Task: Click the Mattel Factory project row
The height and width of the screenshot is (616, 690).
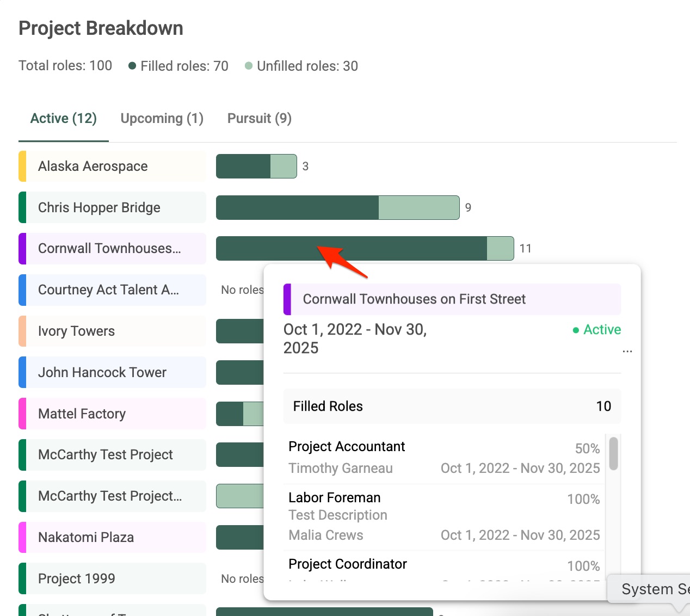Action: click(82, 414)
